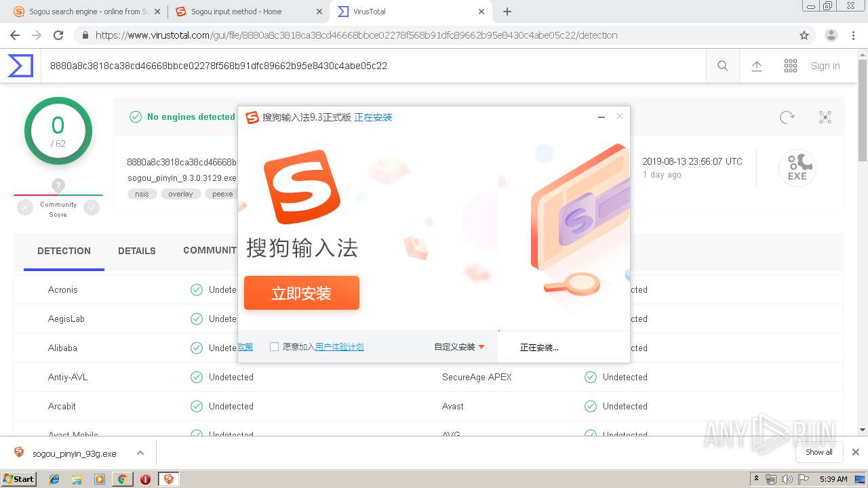This screenshot has width=868, height=488.
Task: Click the analysis timestamp 2019-08-13 23:56:07 UTC
Action: pyautogui.click(x=692, y=161)
